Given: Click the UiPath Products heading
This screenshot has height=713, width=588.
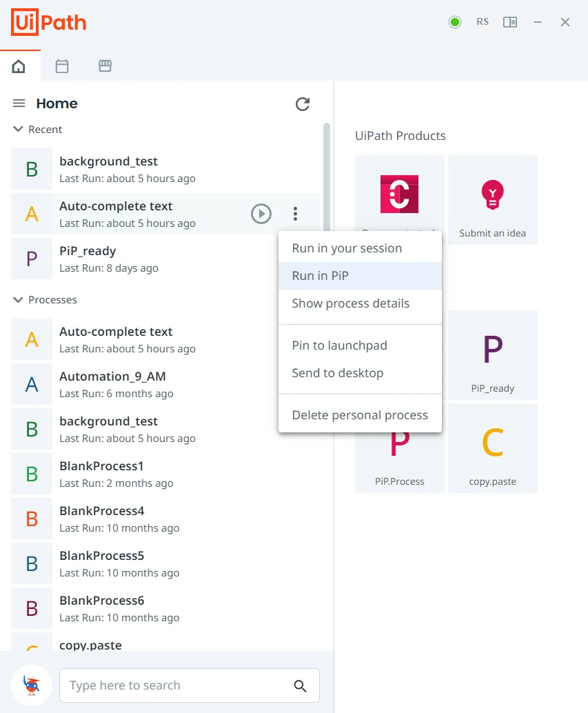Looking at the screenshot, I should tap(401, 136).
